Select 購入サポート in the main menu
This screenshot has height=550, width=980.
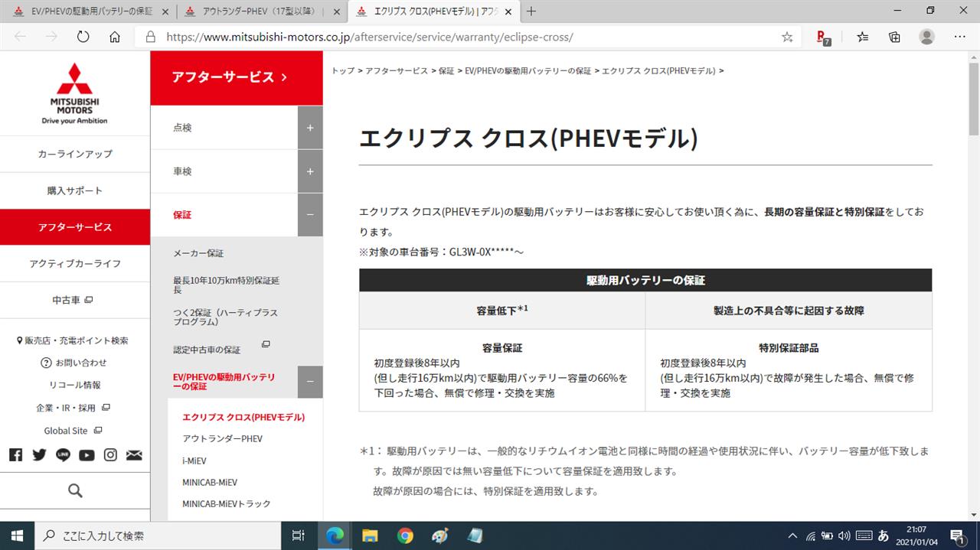point(75,190)
